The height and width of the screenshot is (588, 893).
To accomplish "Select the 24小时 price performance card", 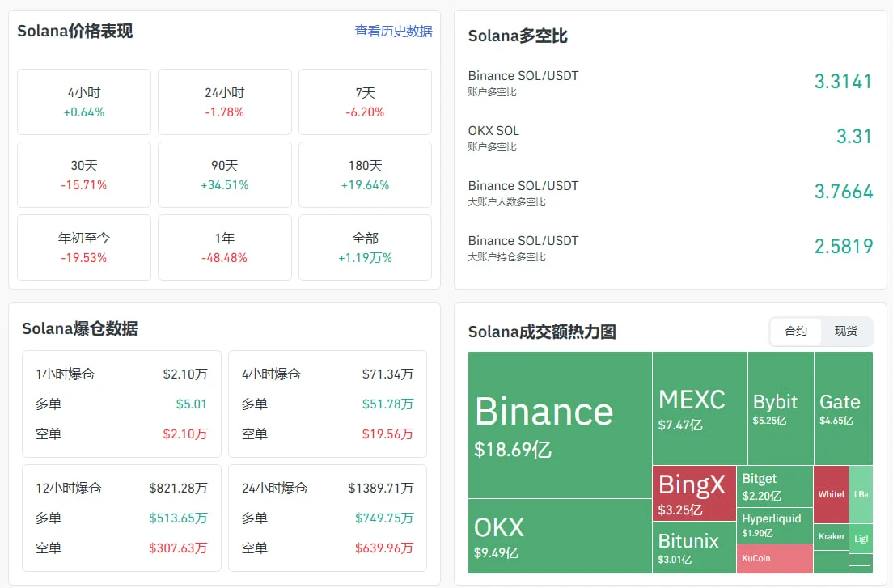I will click(224, 102).
